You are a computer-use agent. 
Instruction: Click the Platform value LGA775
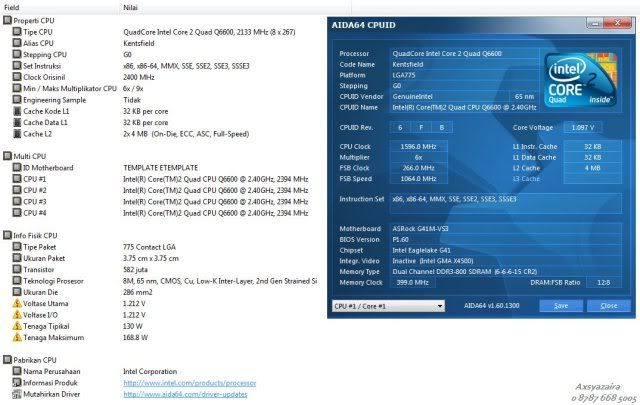tap(464, 75)
